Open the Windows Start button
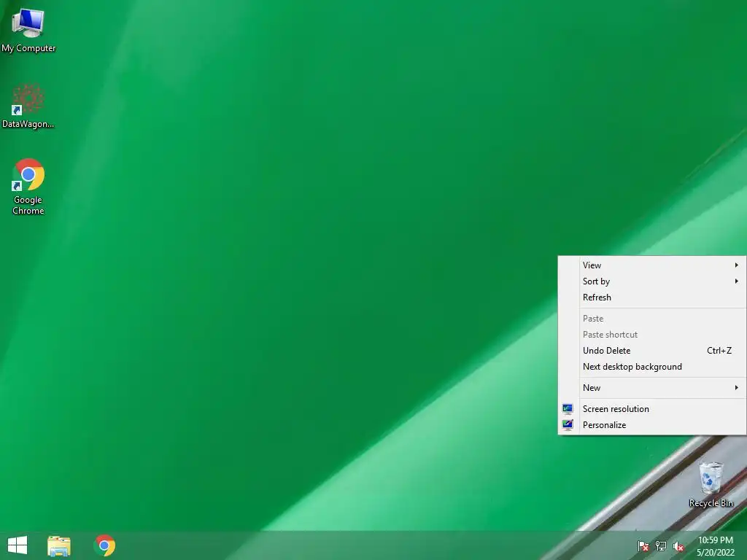Screen dimensions: 747x560 (18, 545)
